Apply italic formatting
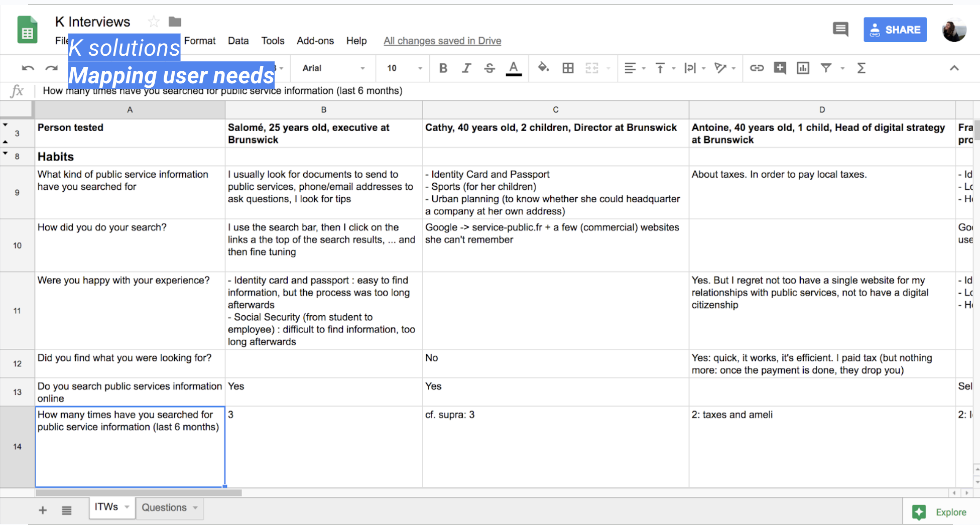This screenshot has width=980, height=525. (x=466, y=68)
